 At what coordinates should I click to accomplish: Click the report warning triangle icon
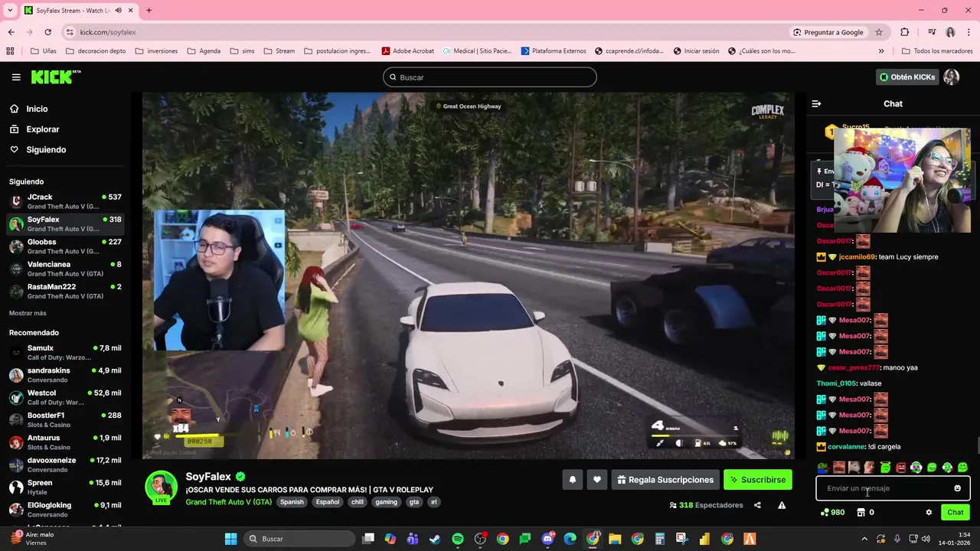(782, 505)
